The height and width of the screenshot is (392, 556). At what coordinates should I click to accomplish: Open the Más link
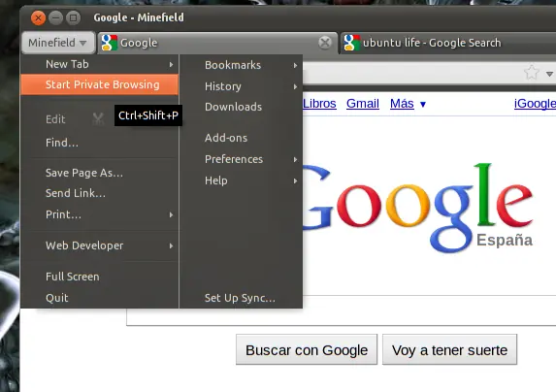click(402, 104)
